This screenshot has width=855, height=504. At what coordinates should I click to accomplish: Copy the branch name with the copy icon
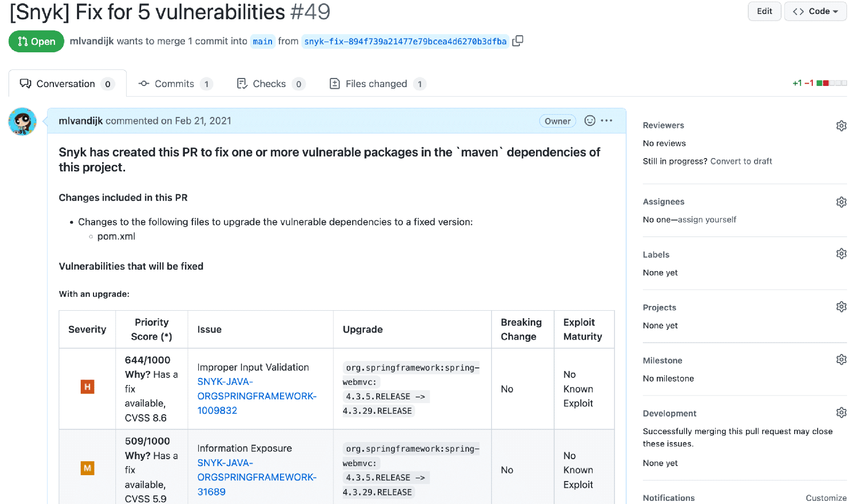517,41
